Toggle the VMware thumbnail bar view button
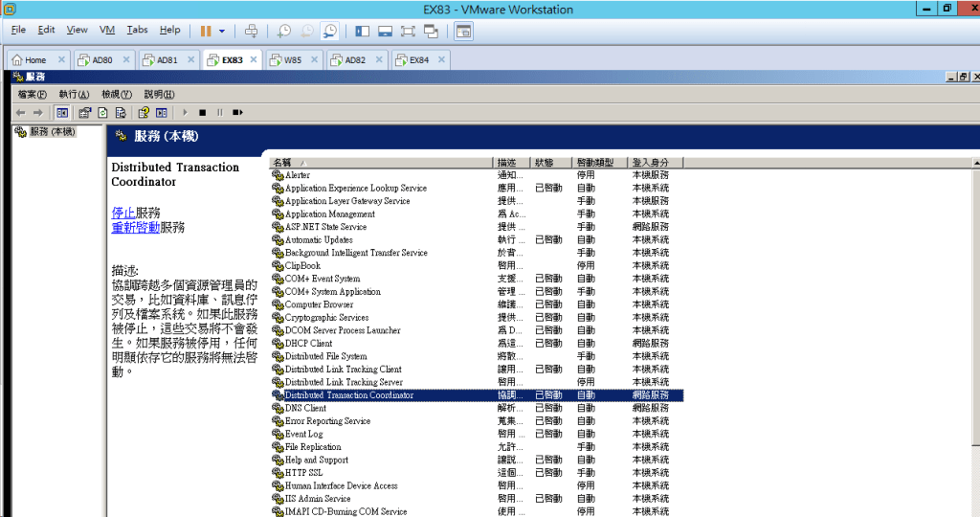 pos(385,31)
